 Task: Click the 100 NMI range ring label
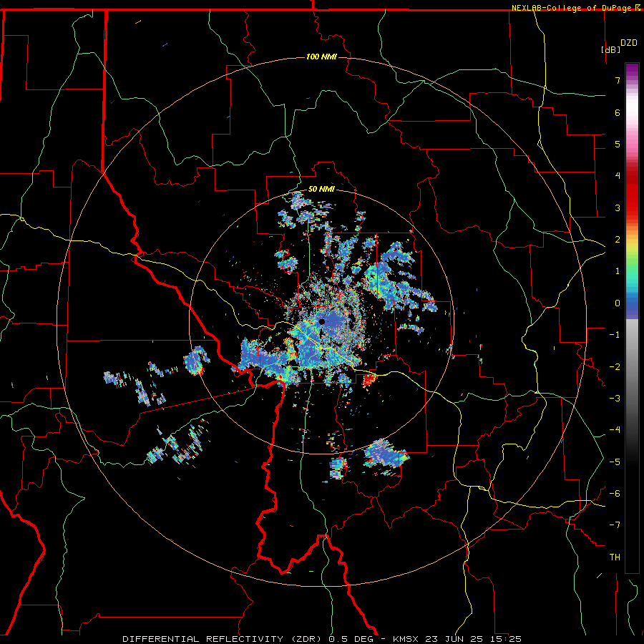point(321,57)
